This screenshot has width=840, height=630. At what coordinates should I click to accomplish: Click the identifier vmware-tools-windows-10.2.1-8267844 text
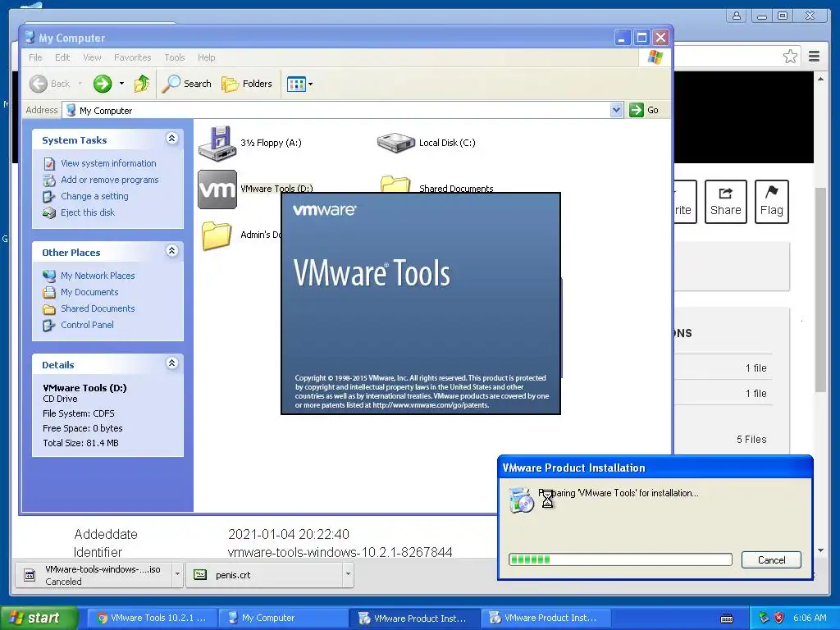click(x=340, y=552)
